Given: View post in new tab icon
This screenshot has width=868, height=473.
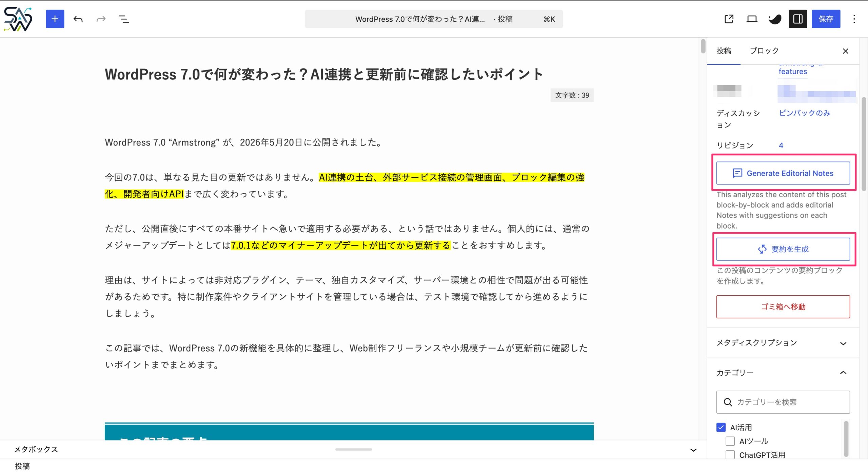Looking at the screenshot, I should pyautogui.click(x=729, y=19).
